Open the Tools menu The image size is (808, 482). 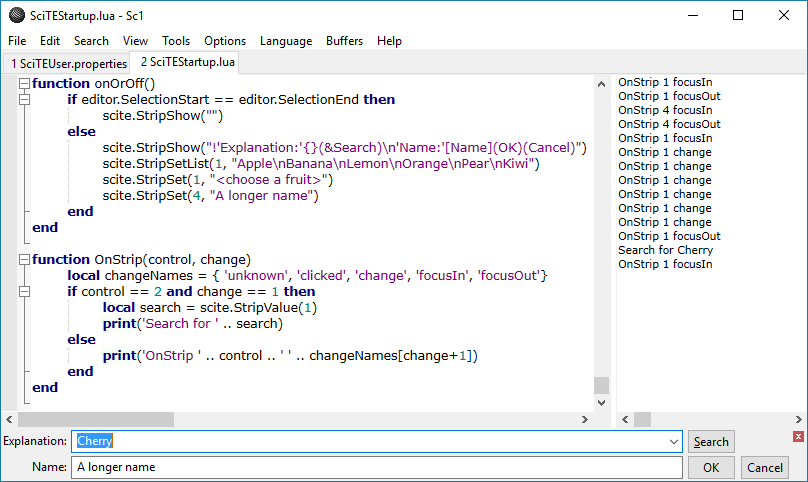[176, 41]
